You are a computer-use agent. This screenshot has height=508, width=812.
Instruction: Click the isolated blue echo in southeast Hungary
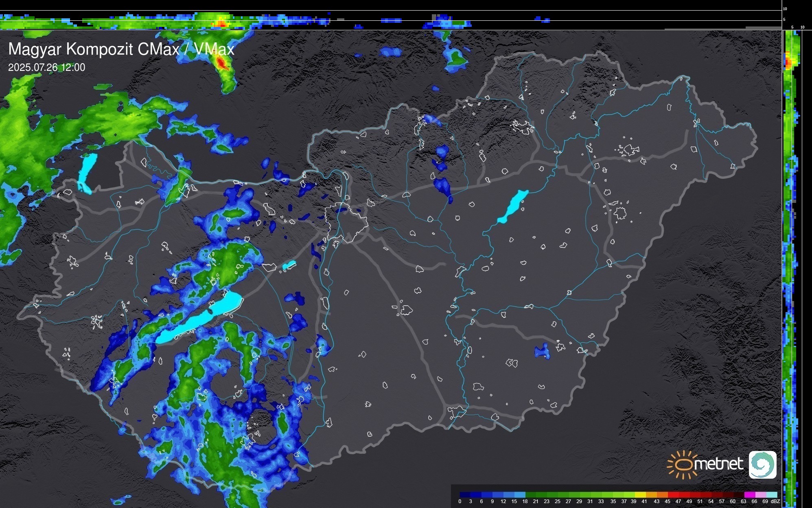point(542,351)
